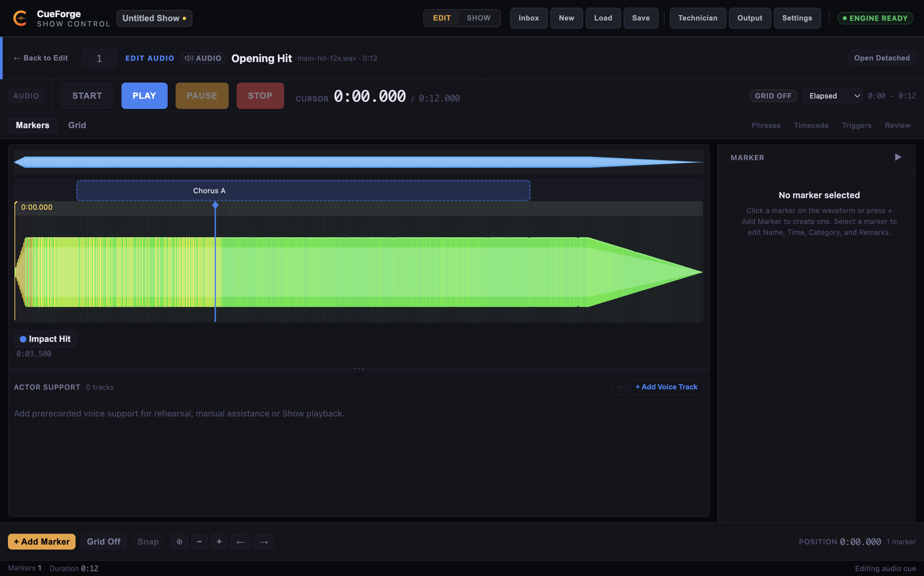Screen dimensions: 924x576
Task: Click the Load button
Action: [x=603, y=18]
